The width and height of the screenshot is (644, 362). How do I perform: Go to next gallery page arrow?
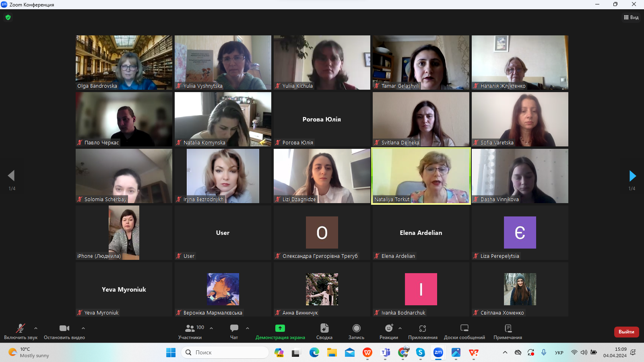pos(632,176)
